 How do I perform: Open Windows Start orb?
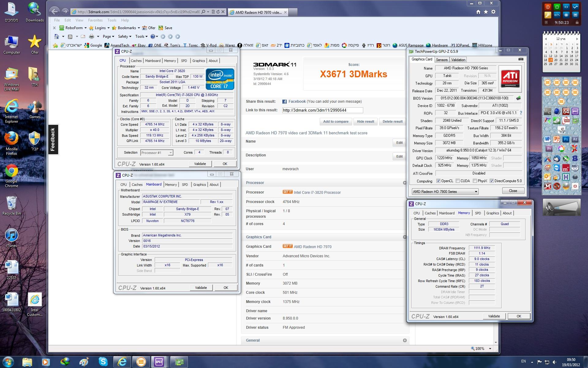click(x=8, y=362)
